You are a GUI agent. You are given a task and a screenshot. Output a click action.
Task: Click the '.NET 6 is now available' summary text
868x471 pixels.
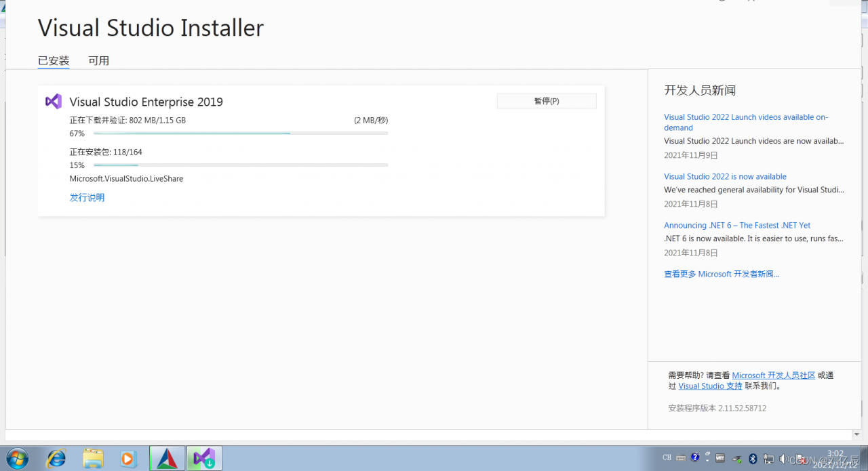[x=754, y=239]
